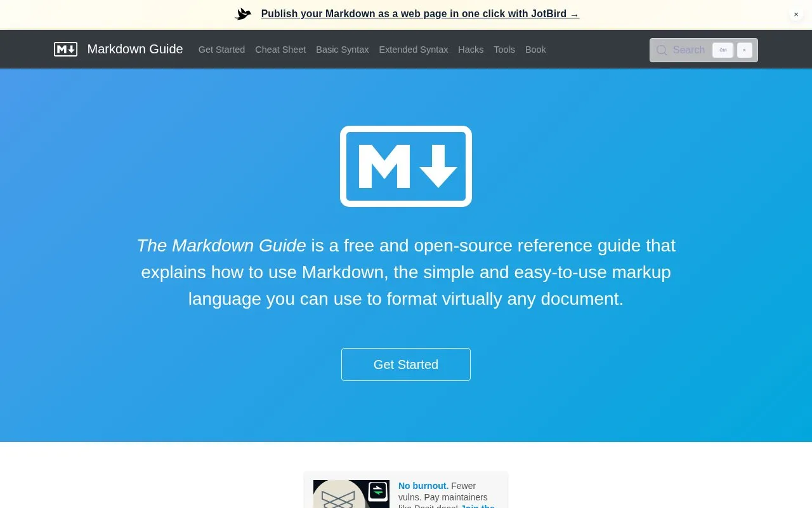
Task: Go to Extended Syntax
Action: (414, 50)
